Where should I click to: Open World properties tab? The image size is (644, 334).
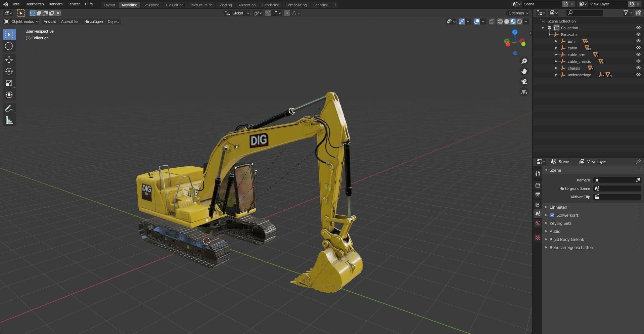coord(538,223)
